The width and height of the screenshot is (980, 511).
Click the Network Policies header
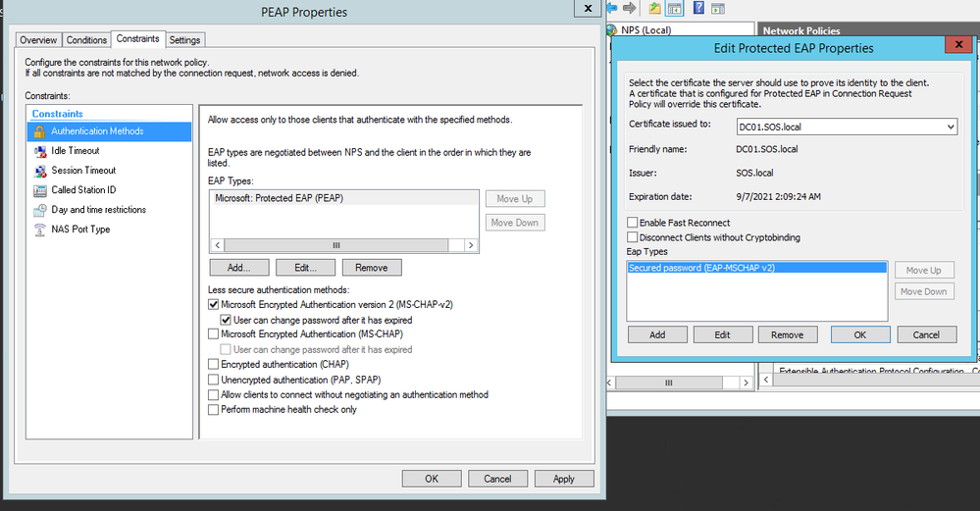coord(801,30)
